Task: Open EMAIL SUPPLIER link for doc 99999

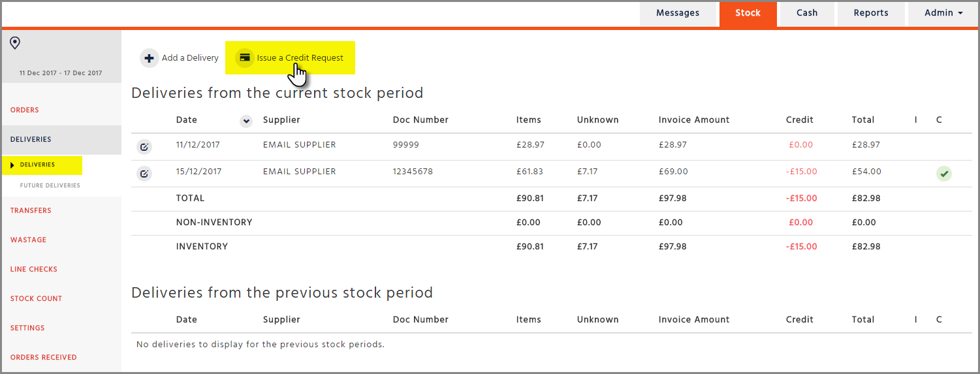Action: tap(299, 145)
